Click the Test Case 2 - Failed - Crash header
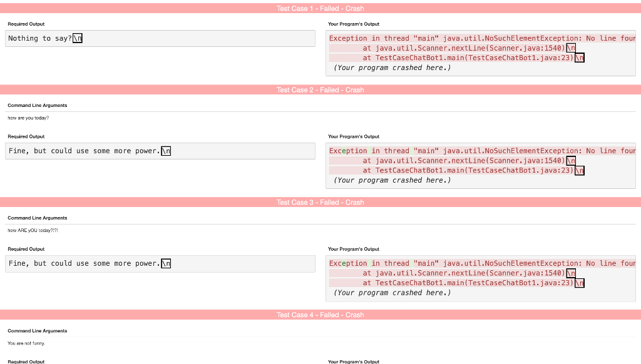 [320, 90]
